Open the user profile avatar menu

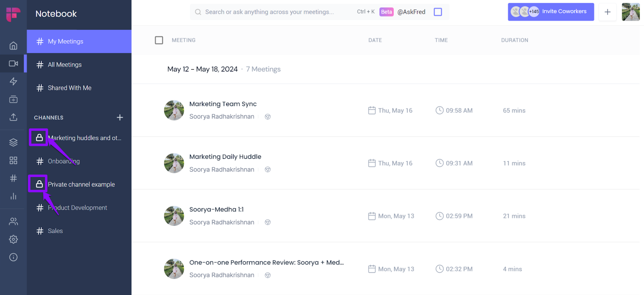(630, 12)
